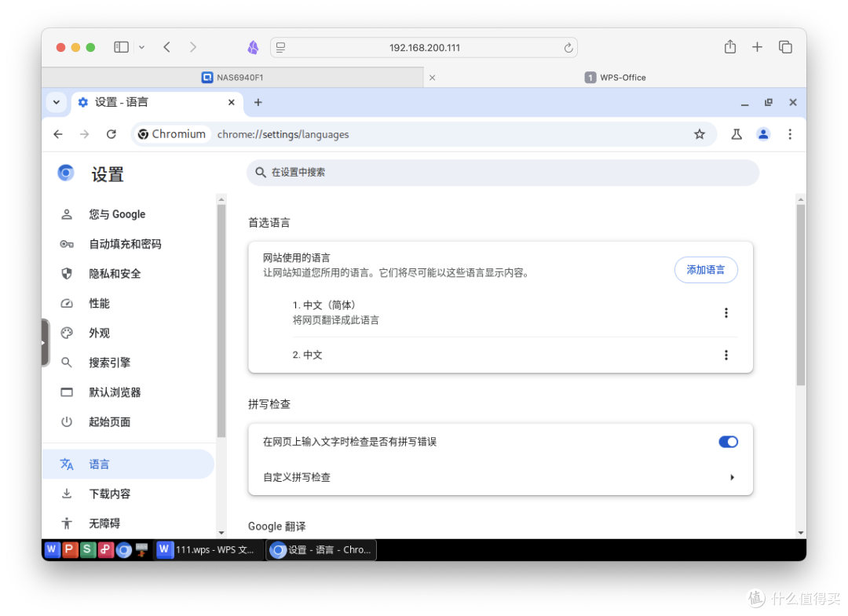Image resolution: width=848 pixels, height=616 pixels.
Task: Bookmark this page with the star icon
Action: (x=699, y=134)
